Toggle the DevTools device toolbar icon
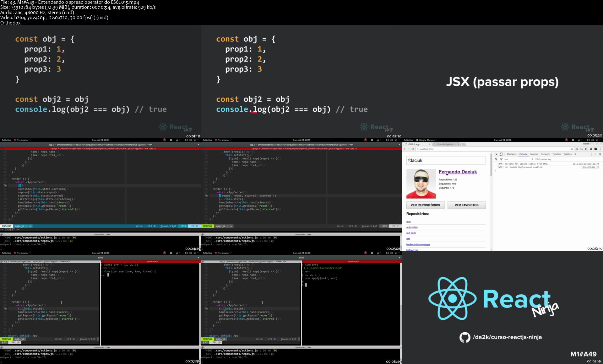Screen dimensions: 603x364 coord(501,154)
